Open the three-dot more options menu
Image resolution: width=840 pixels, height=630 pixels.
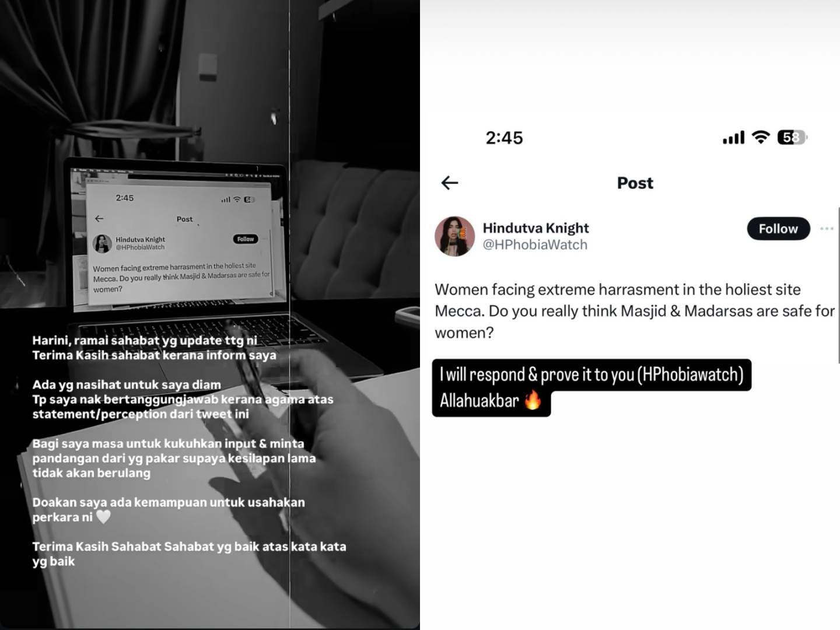pyautogui.click(x=827, y=229)
